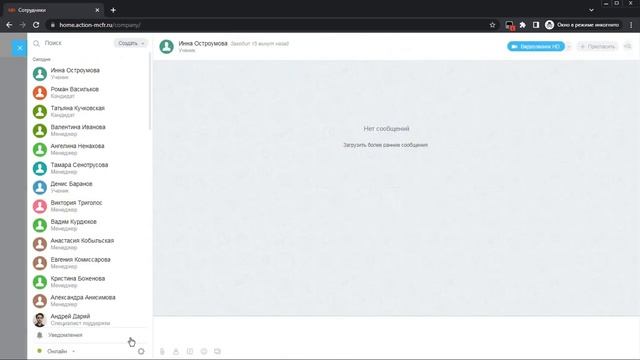Go back in browser
The width and height of the screenshot is (640, 360).
click(x=9, y=25)
